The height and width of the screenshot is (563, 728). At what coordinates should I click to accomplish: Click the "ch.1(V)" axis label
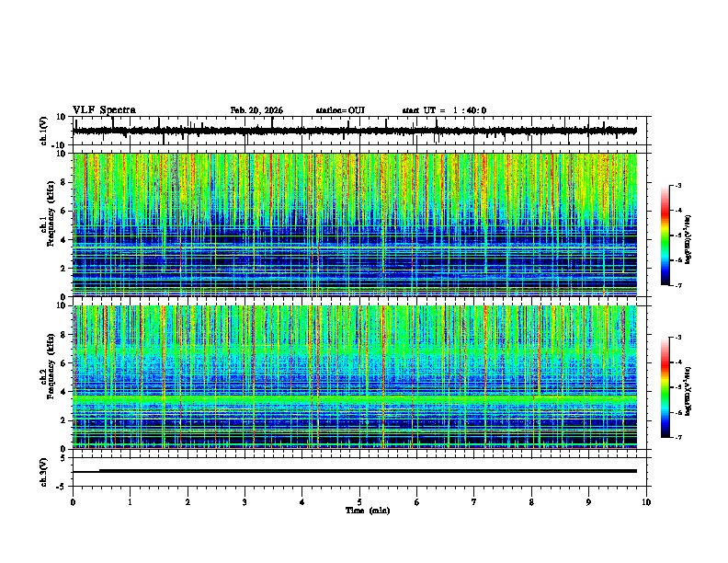[44, 131]
